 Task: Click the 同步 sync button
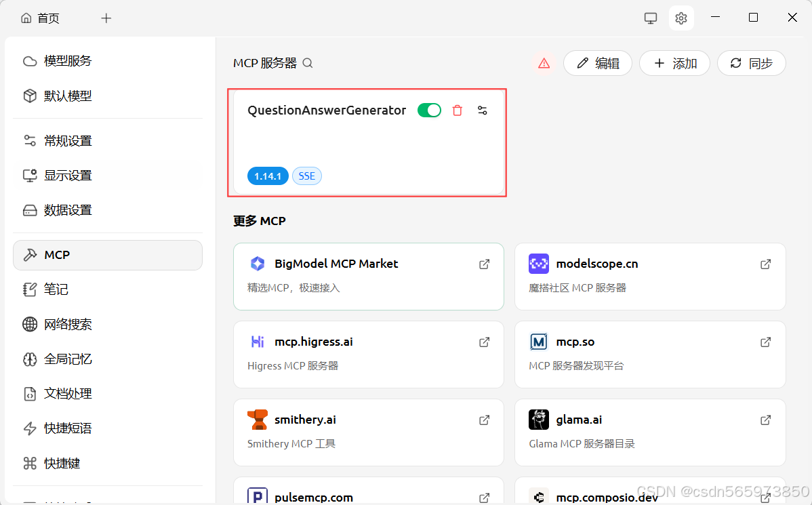tap(752, 63)
